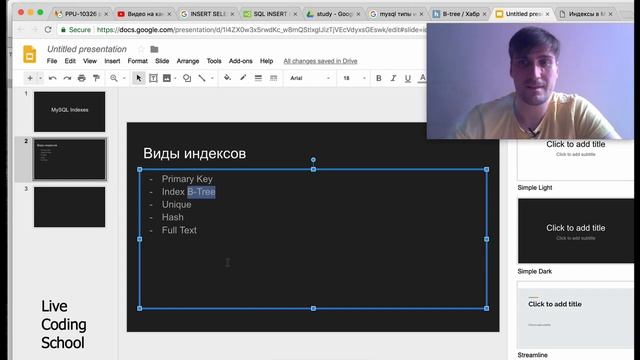Undo the last action
640x360 pixels.
coord(52,78)
